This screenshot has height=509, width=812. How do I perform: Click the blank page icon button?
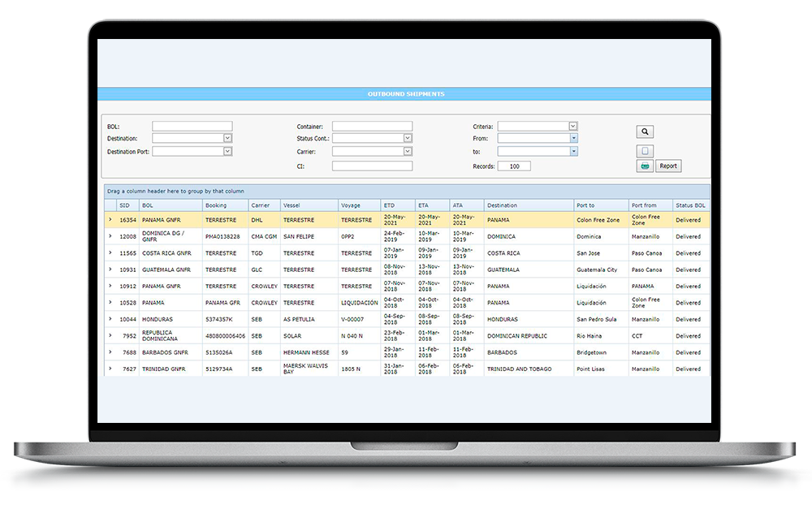click(x=645, y=151)
